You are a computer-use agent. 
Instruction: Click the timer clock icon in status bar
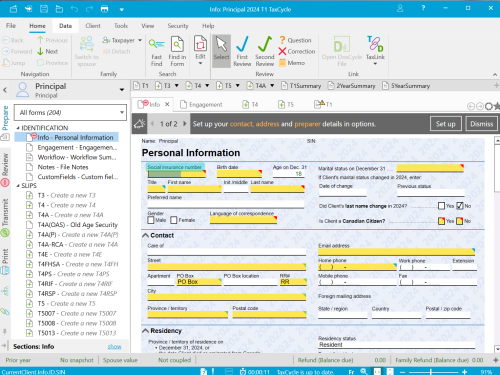[243, 372]
